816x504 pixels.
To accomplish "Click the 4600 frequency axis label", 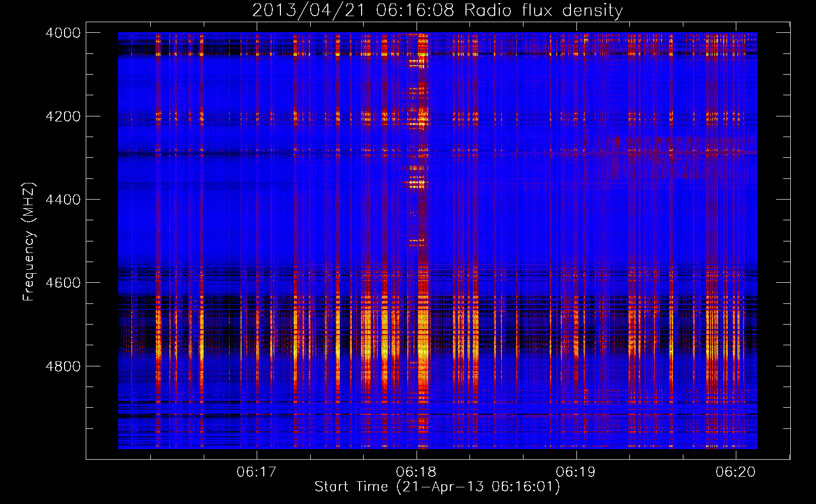I will pos(63,283).
